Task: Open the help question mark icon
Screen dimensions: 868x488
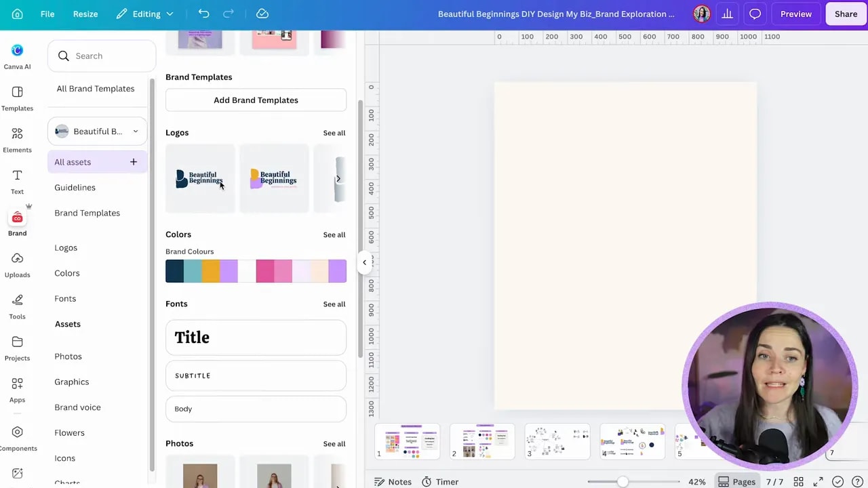Action: (857, 482)
